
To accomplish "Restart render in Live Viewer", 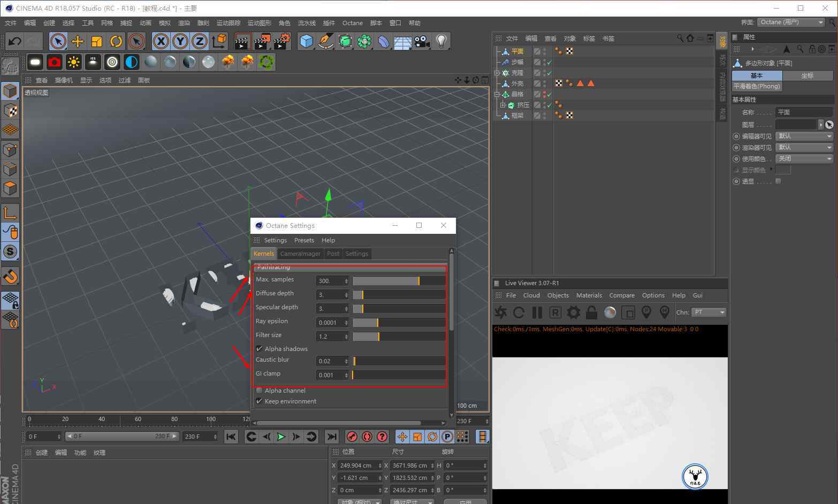I will (519, 312).
